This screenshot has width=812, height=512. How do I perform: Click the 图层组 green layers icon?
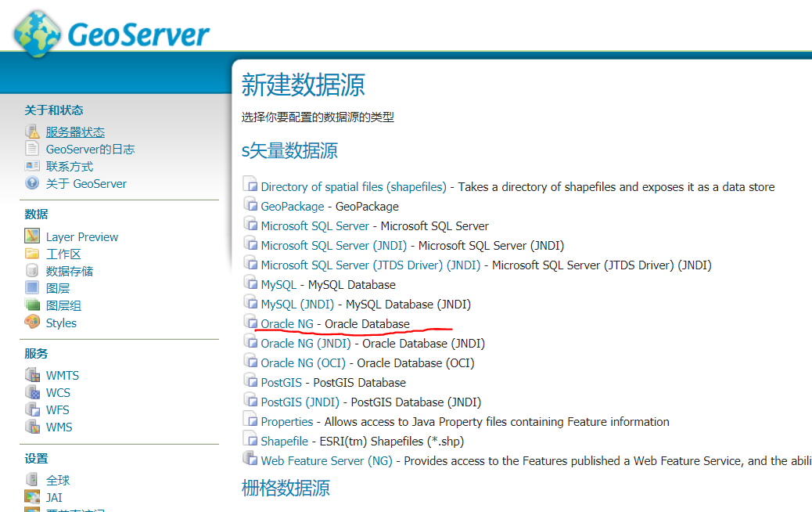click(x=32, y=305)
